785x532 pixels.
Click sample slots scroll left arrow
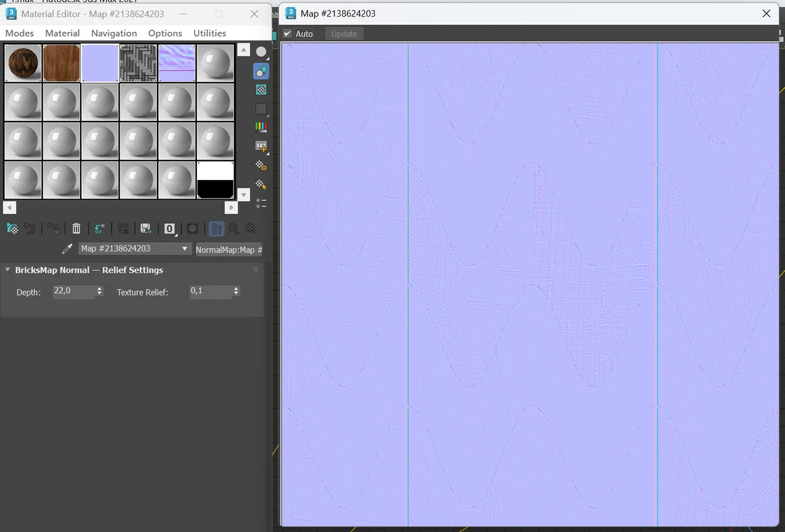coord(9,207)
